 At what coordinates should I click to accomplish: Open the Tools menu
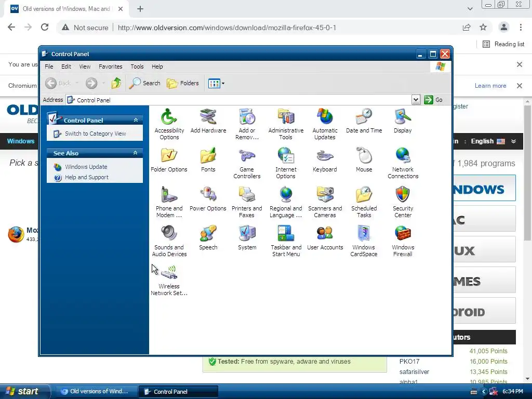[137, 66]
